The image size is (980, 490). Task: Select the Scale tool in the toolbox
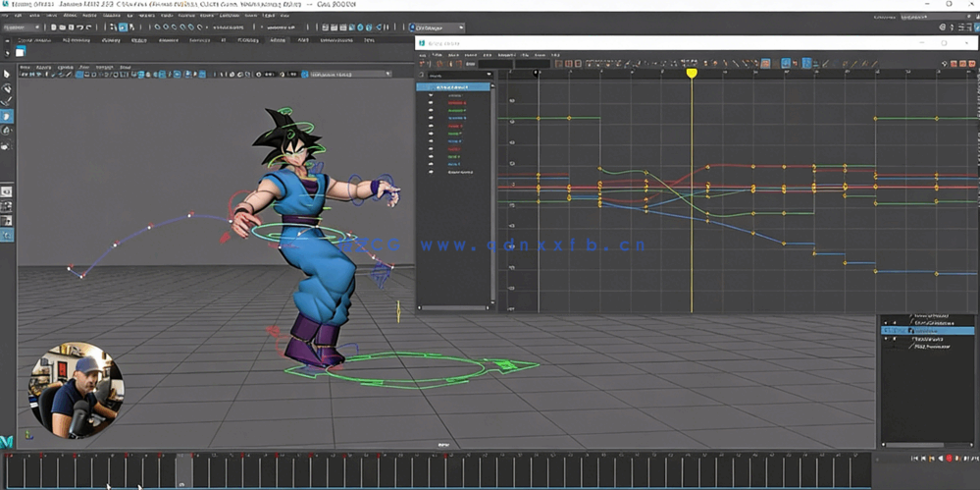pos(7,145)
